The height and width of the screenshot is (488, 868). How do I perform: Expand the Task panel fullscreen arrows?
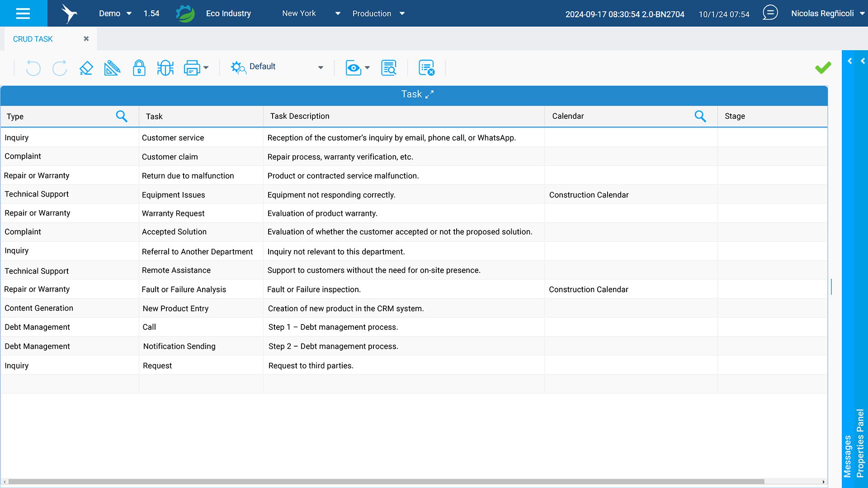tap(429, 94)
